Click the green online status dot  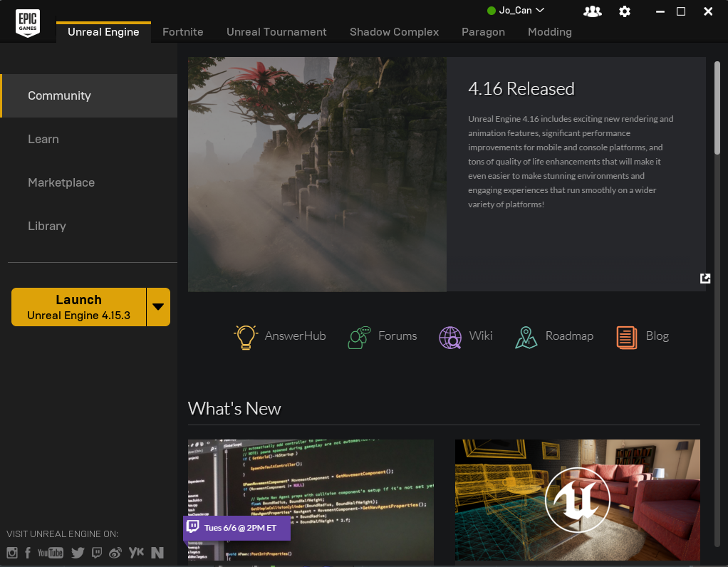(x=492, y=11)
